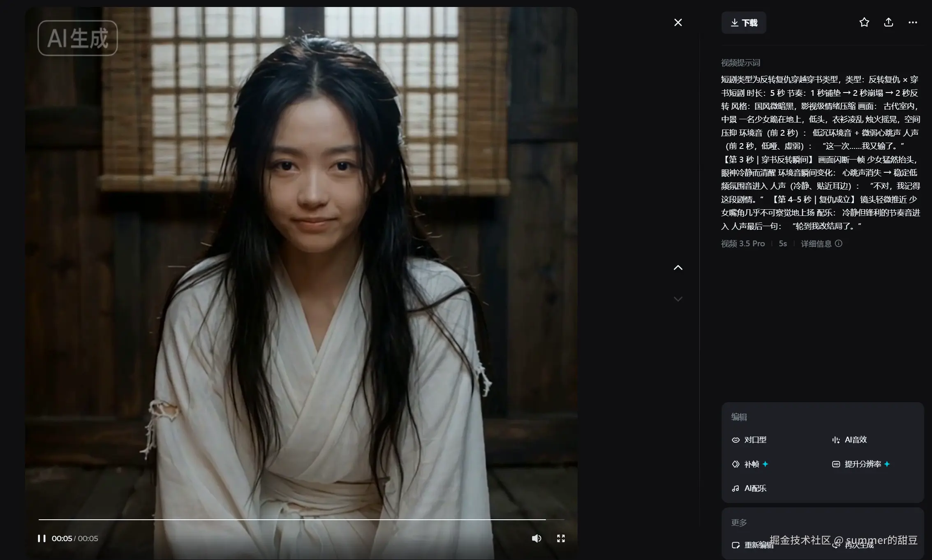The width and height of the screenshot is (932, 560).
Task: Go to previous video with up chevron
Action: click(x=678, y=268)
